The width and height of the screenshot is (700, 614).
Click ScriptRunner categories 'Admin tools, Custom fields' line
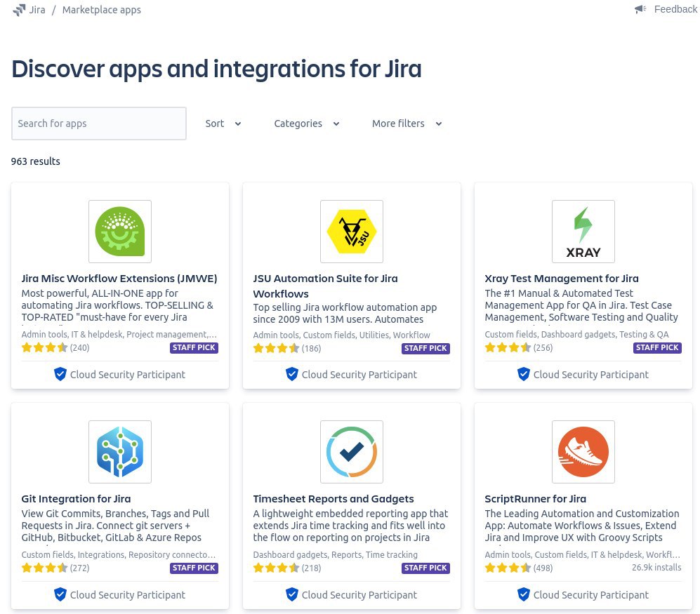click(x=583, y=555)
